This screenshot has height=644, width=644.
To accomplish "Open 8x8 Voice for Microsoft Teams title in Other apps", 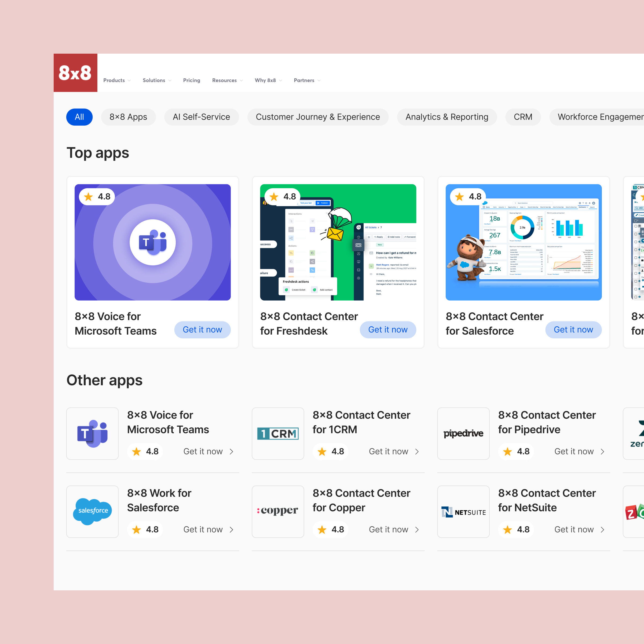I will 168,422.
